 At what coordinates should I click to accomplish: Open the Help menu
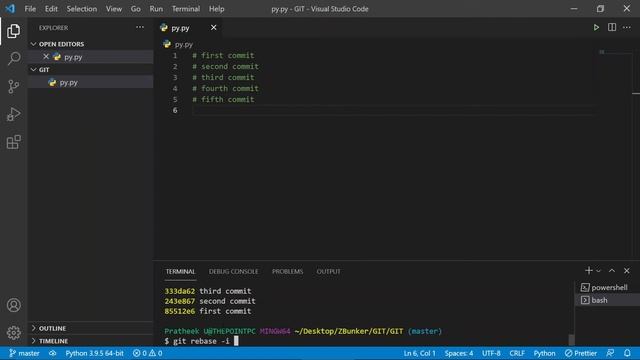216,9
